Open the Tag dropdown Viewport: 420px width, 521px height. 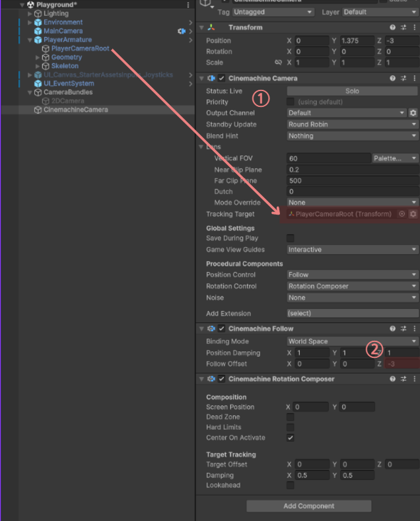[x=273, y=12]
